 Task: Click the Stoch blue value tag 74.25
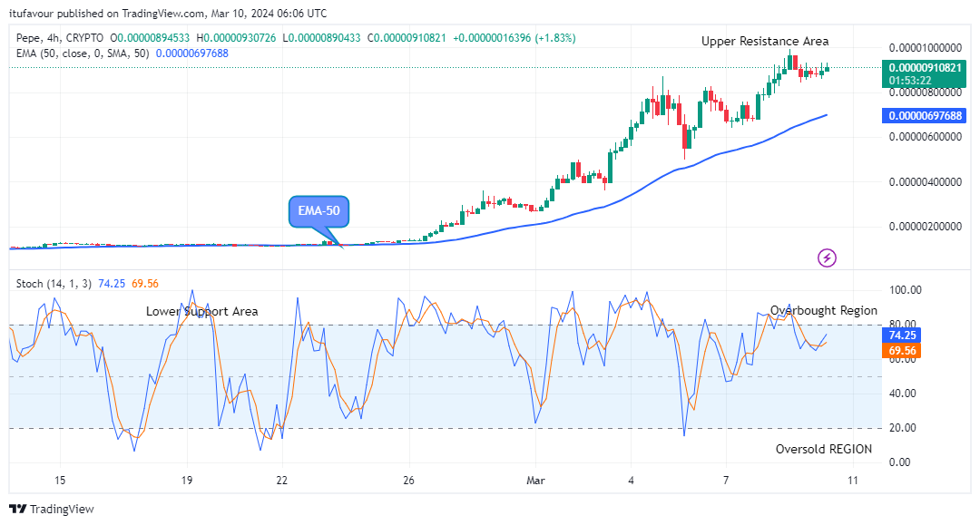coord(902,335)
